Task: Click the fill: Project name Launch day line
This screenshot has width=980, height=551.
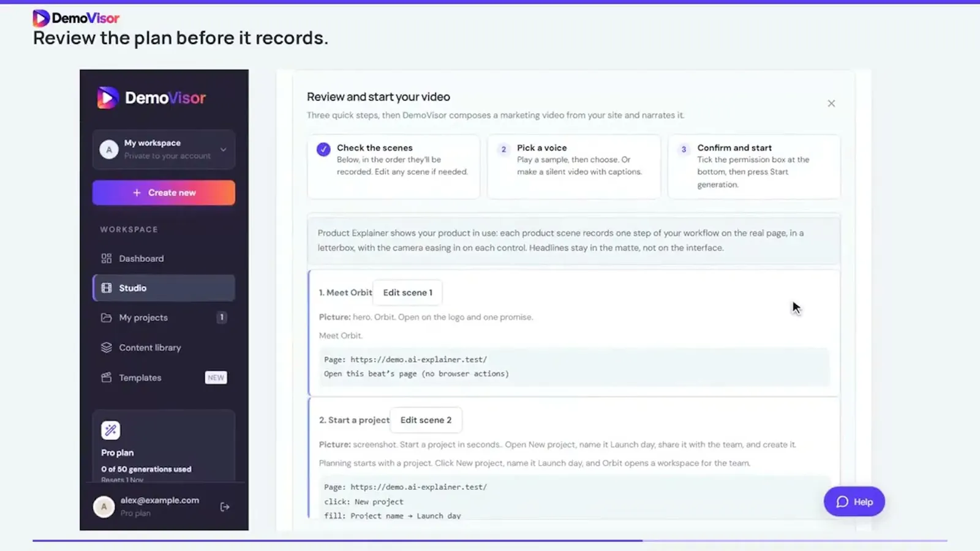Action: coord(393,516)
